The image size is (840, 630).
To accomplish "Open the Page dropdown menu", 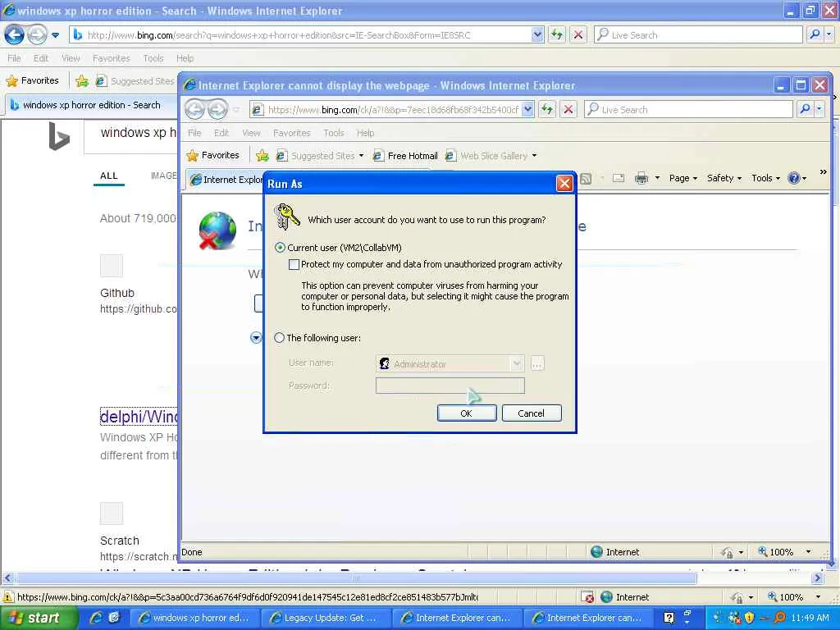I will 683,178.
